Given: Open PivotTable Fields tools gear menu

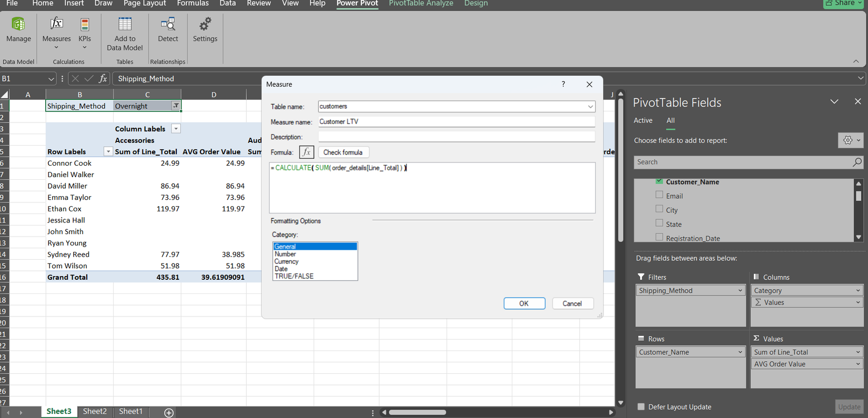Looking at the screenshot, I should click(850, 140).
